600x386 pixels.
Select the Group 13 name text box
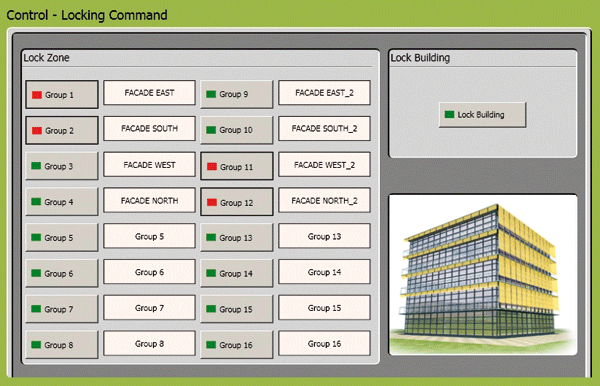point(324,236)
